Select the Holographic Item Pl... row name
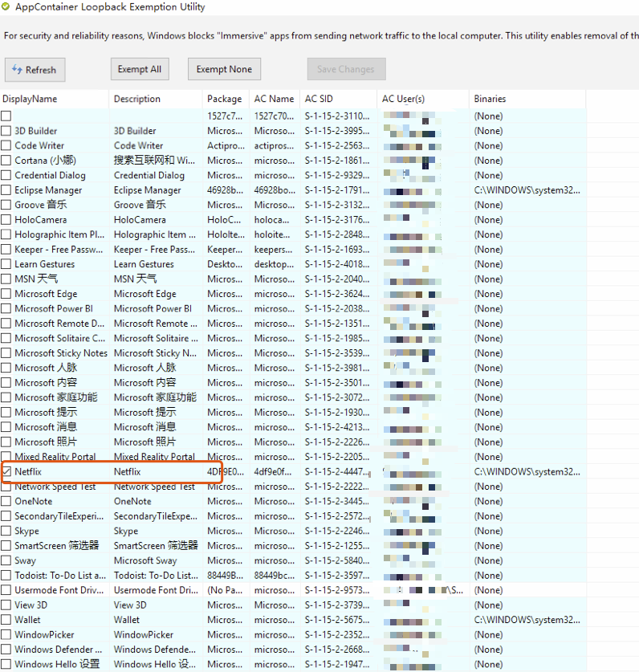639x672 pixels. [x=59, y=234]
